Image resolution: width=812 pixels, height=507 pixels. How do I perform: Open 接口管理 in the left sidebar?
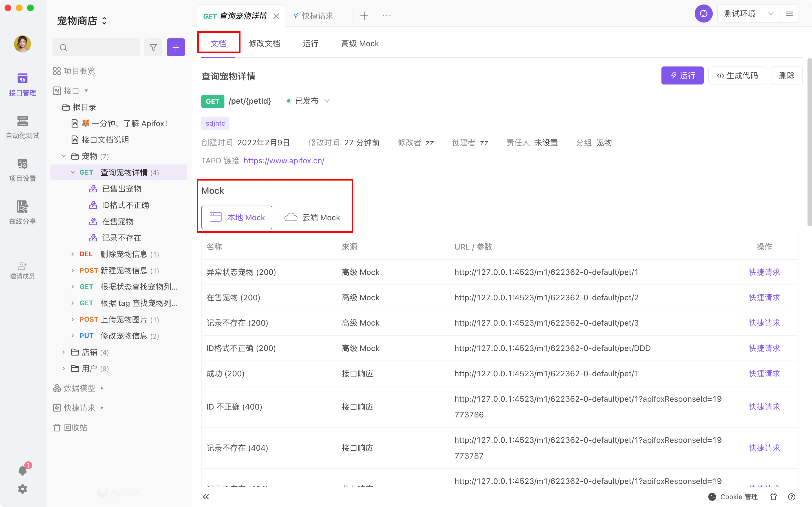pos(22,84)
